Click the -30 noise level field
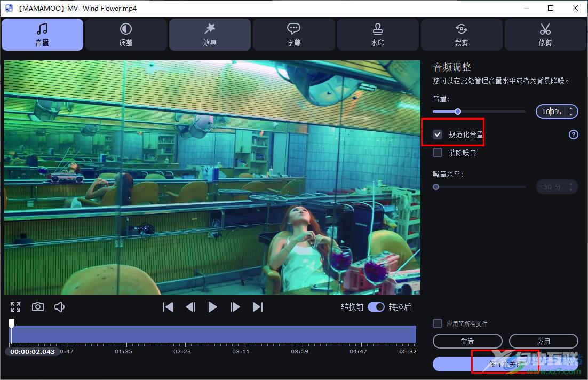The height and width of the screenshot is (380, 588). coord(551,187)
